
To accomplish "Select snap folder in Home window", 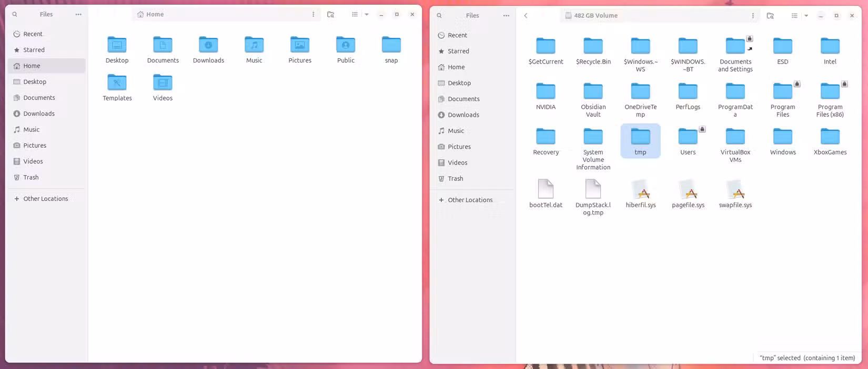I will [391, 49].
